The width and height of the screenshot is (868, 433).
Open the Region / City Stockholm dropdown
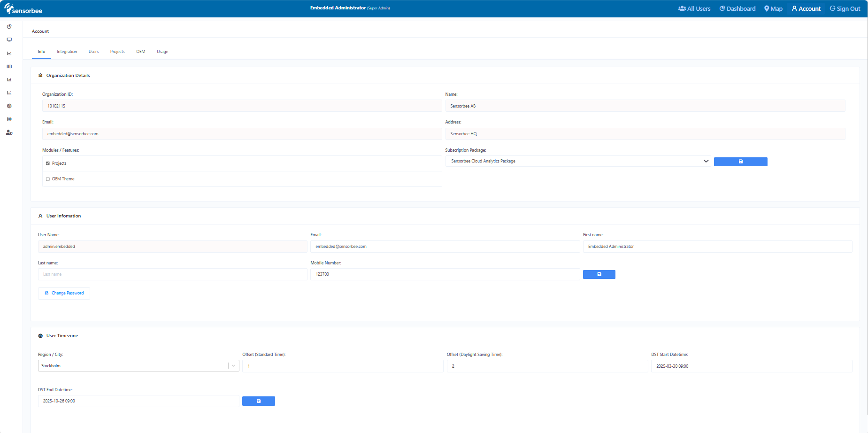pyautogui.click(x=138, y=366)
